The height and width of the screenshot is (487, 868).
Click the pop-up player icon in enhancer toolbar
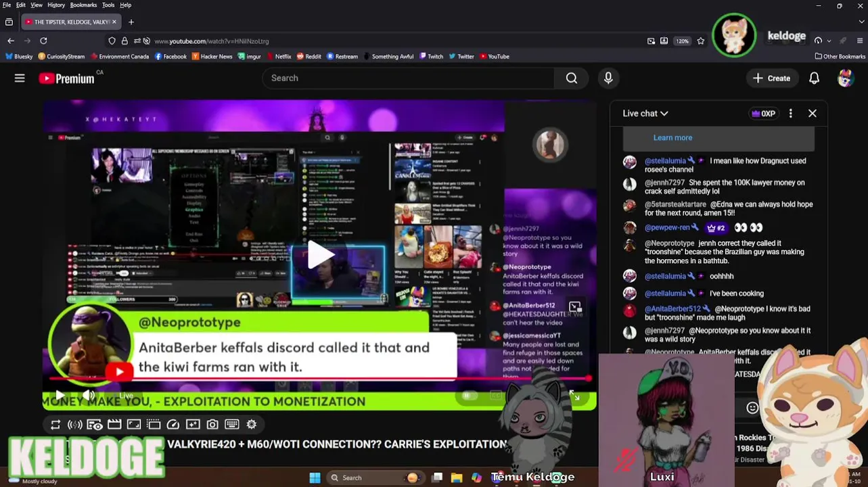tap(154, 425)
